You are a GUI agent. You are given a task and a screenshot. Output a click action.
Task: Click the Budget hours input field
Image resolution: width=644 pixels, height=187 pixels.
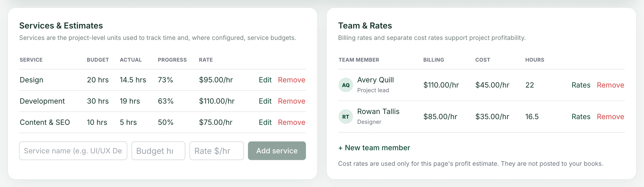coord(158,151)
